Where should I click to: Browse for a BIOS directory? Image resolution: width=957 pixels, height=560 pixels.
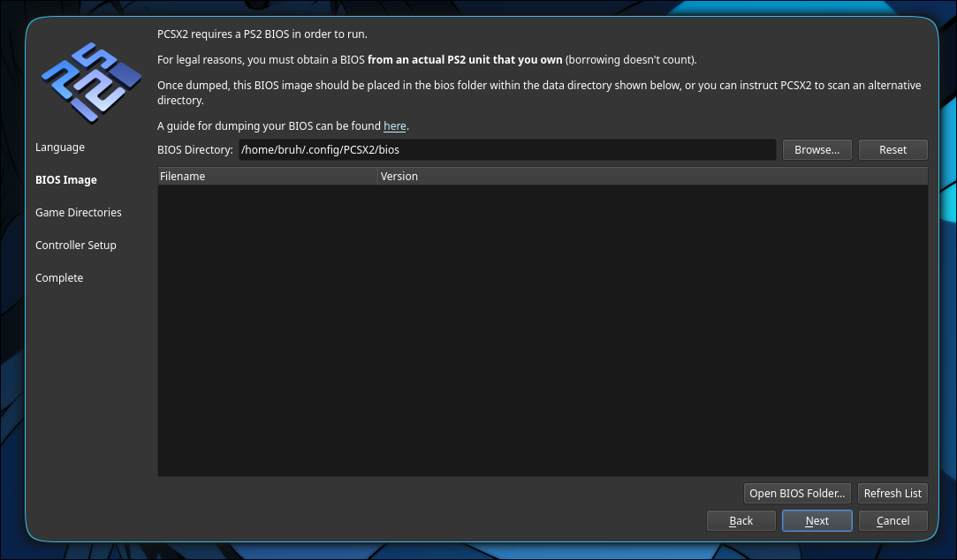[816, 149]
